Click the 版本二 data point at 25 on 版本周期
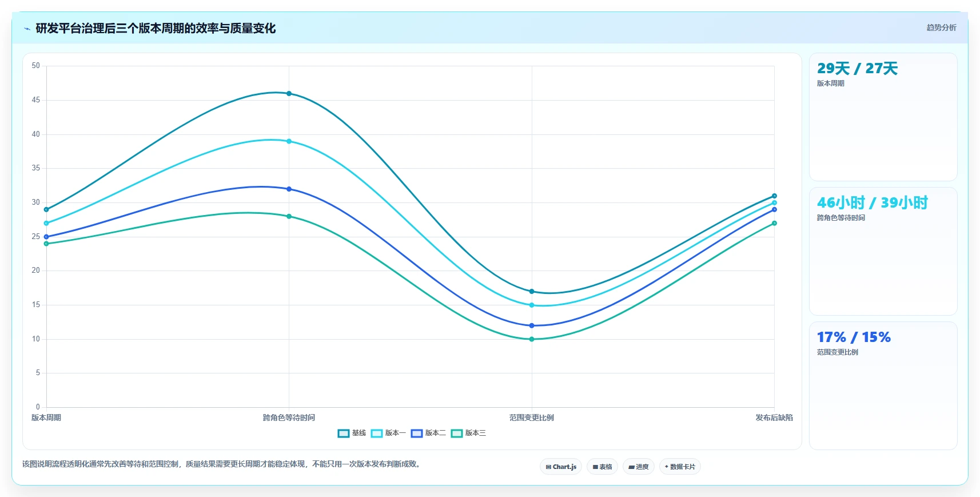Image resolution: width=980 pixels, height=497 pixels. point(46,237)
